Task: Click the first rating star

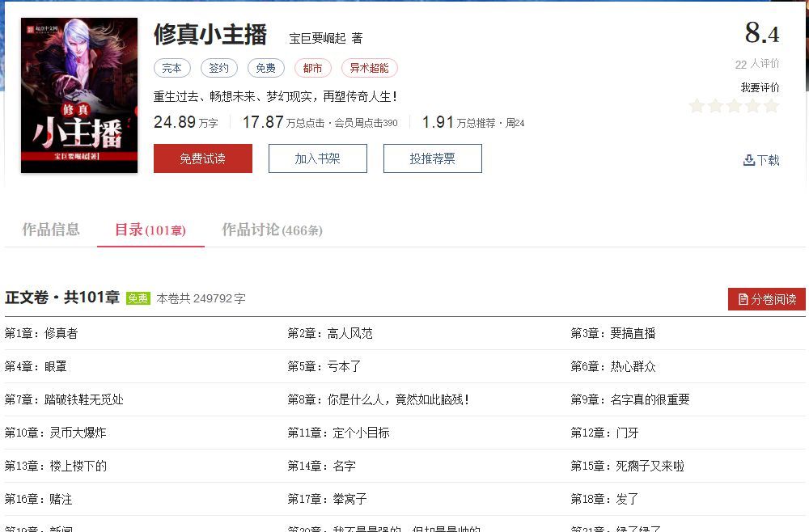Action: (x=697, y=106)
